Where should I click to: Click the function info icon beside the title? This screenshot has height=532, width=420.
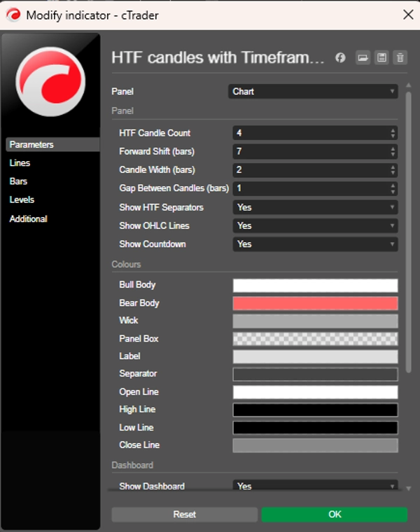(341, 58)
